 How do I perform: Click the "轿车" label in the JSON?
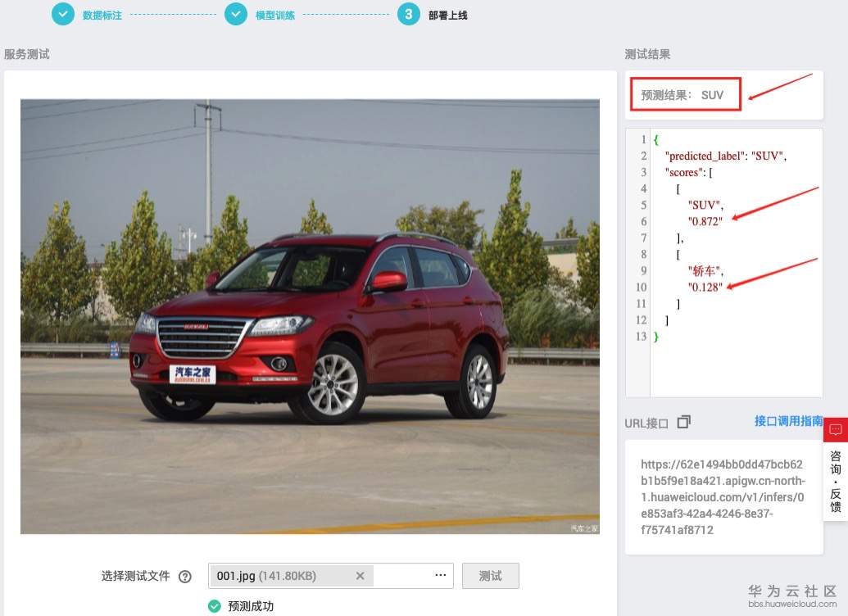tap(705, 270)
